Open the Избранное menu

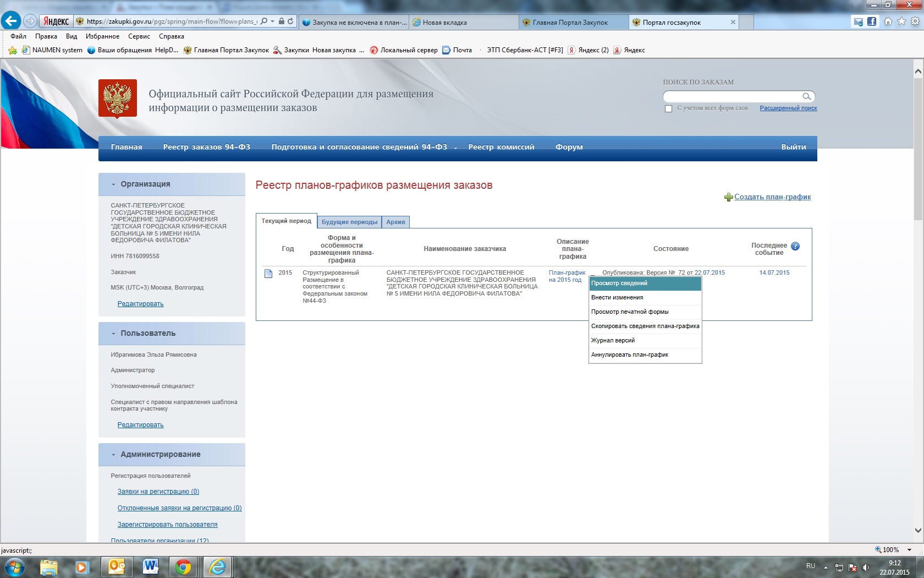pyautogui.click(x=102, y=36)
